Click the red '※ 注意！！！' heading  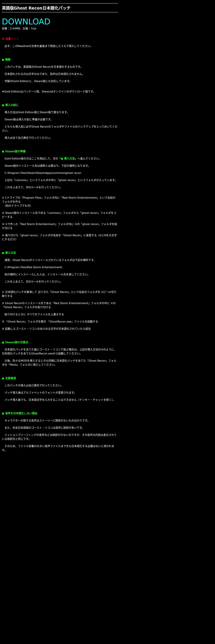[10, 39]
